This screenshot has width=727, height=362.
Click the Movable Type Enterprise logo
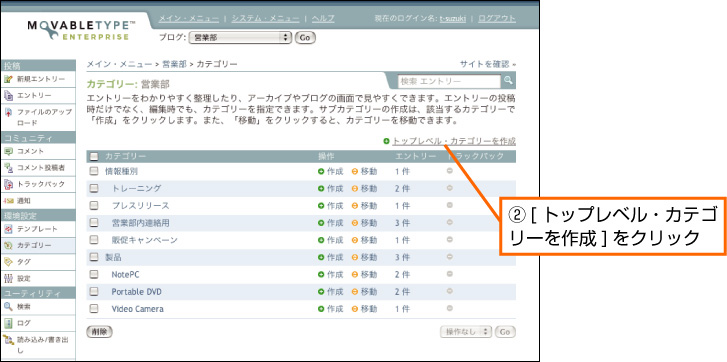(82, 30)
